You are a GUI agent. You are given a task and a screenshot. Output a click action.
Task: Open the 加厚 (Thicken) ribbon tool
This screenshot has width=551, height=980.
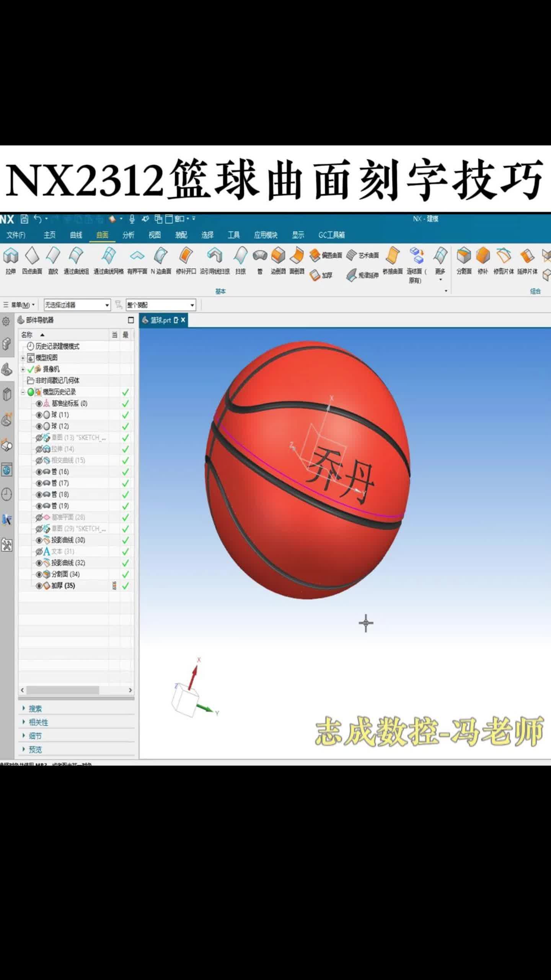(321, 275)
